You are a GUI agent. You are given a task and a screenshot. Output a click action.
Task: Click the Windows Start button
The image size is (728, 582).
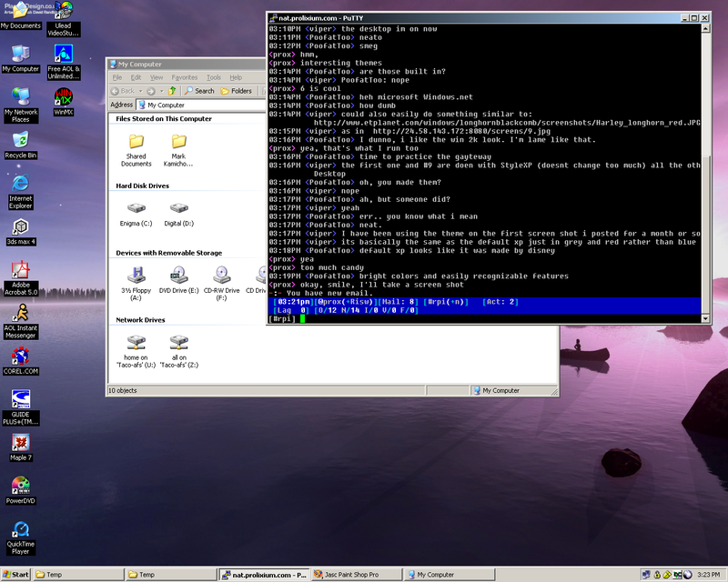tap(16, 575)
